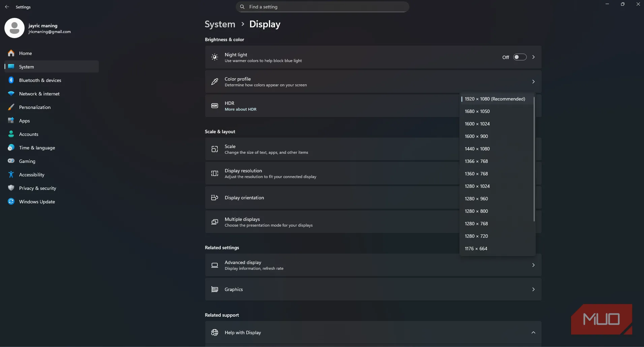The image size is (644, 347).
Task: Click the Multiple displays icon
Action: (215, 222)
